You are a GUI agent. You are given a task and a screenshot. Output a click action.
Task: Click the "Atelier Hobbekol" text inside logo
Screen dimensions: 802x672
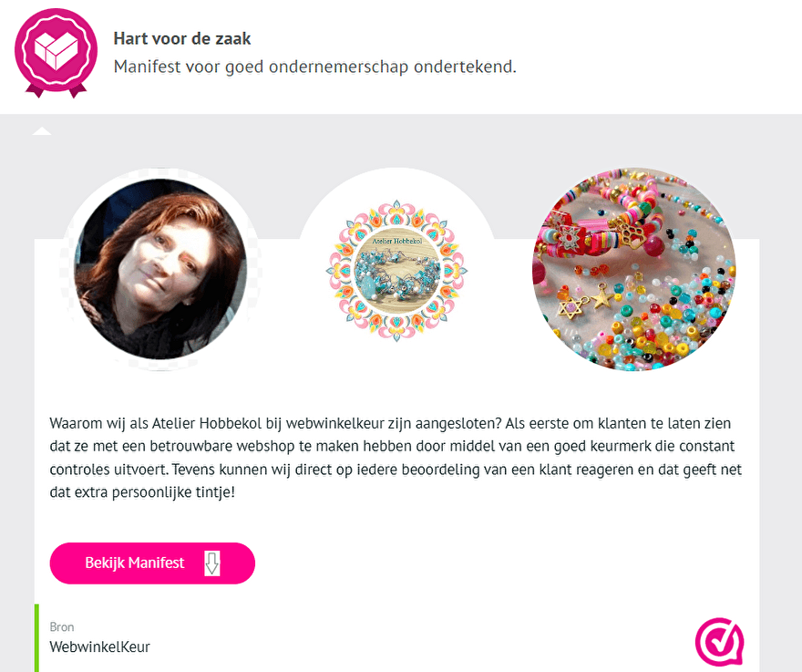pyautogui.click(x=397, y=241)
